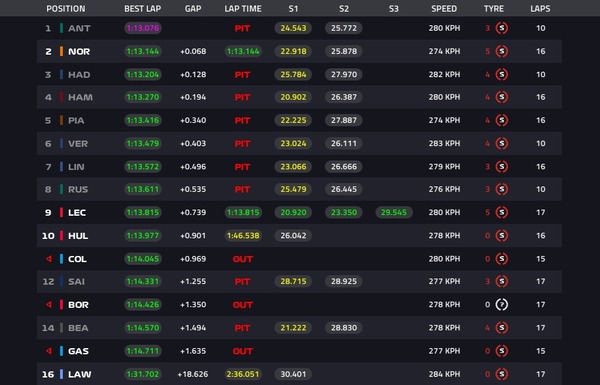Click the red out-lap arrow beside GAS
This screenshot has width=600, height=385.
click(49, 351)
